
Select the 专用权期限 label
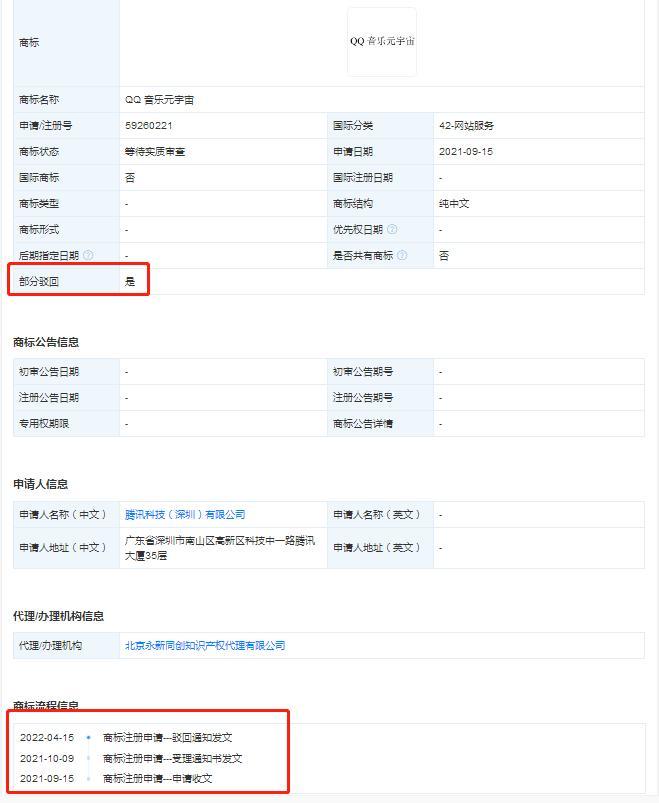[x=44, y=424]
